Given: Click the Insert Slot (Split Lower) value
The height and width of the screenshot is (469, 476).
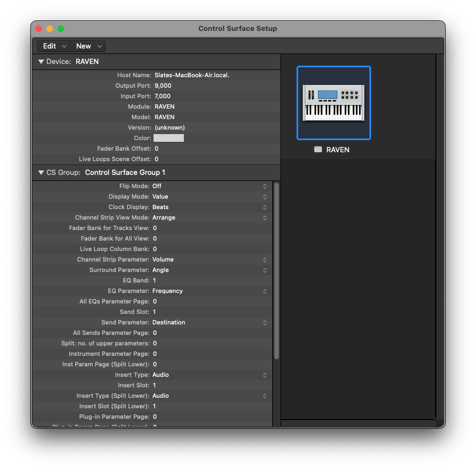Looking at the screenshot, I should (x=154, y=406).
